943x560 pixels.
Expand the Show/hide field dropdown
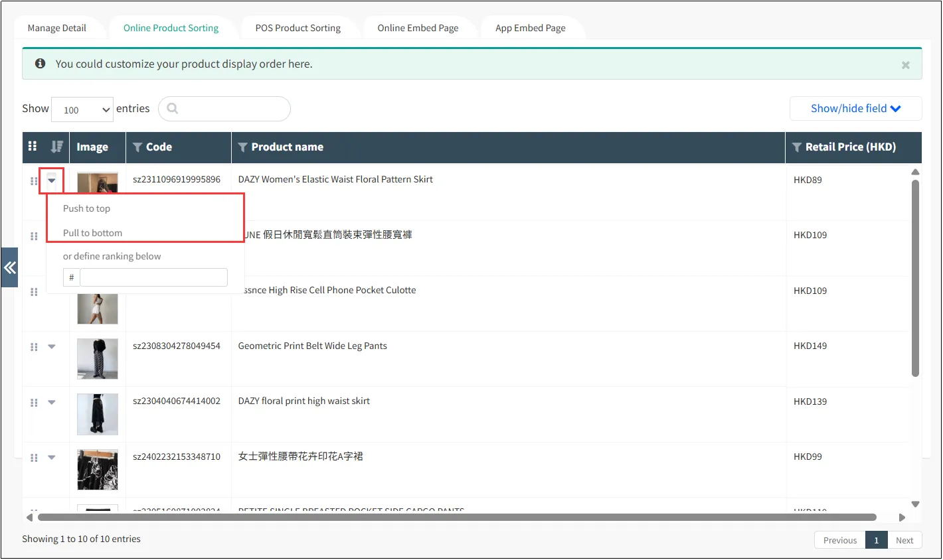click(x=855, y=109)
